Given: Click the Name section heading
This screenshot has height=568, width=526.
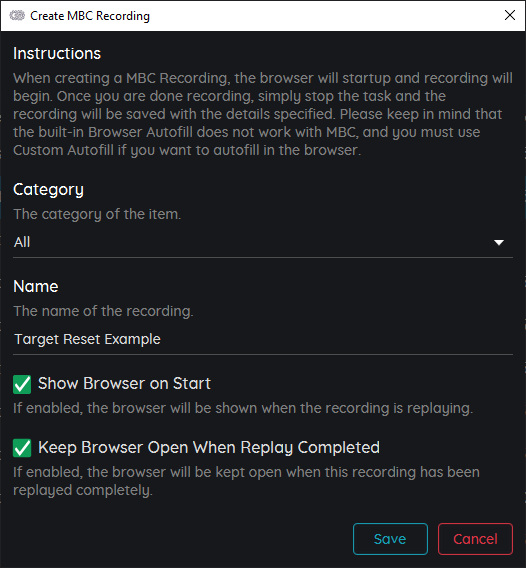Looking at the screenshot, I should (x=36, y=287).
